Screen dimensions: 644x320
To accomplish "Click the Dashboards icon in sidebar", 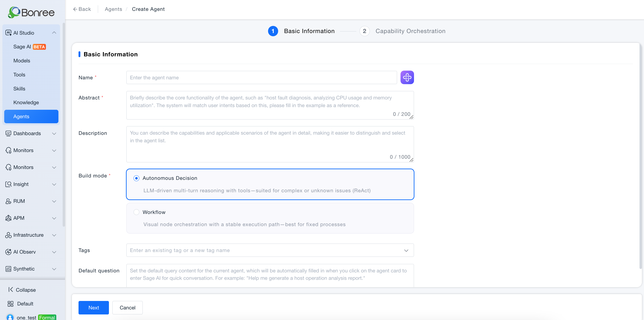I will pyautogui.click(x=8, y=133).
